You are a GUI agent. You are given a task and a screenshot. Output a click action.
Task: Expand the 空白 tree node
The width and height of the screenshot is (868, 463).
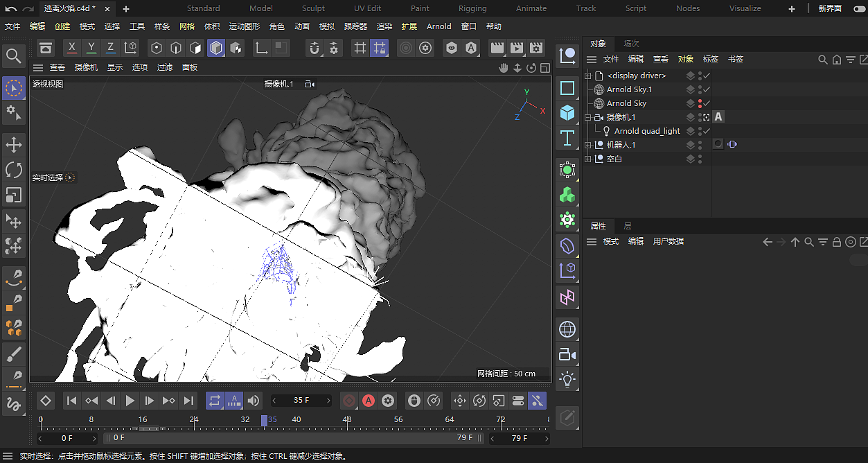point(588,159)
